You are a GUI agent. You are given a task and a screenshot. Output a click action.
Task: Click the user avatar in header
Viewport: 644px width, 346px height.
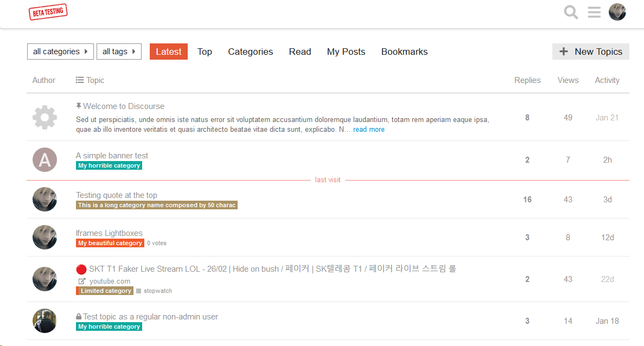coord(617,12)
